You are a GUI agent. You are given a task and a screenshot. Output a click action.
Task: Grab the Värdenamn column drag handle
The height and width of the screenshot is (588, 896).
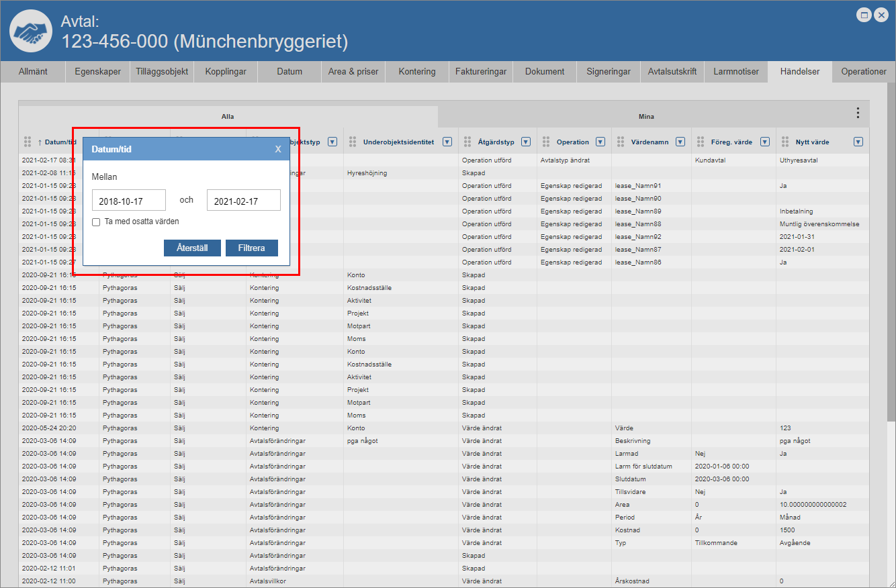point(621,142)
